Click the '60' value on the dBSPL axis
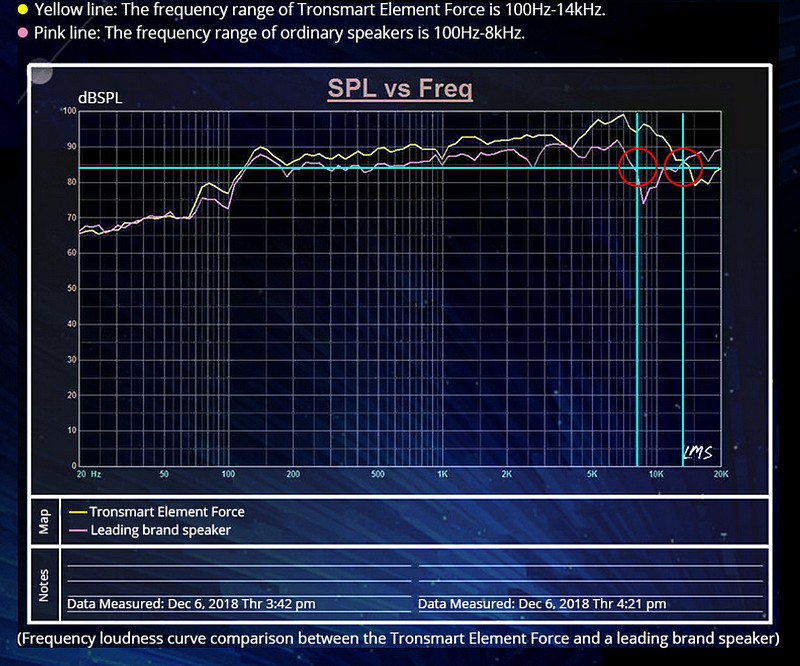 tap(71, 253)
